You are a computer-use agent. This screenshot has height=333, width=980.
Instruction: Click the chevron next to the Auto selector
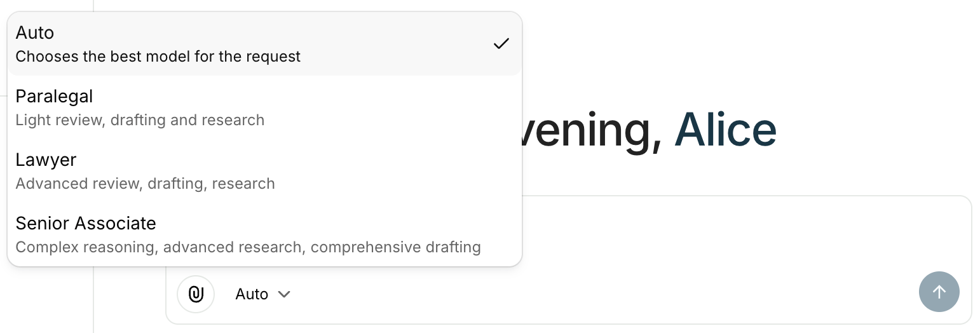point(284,294)
